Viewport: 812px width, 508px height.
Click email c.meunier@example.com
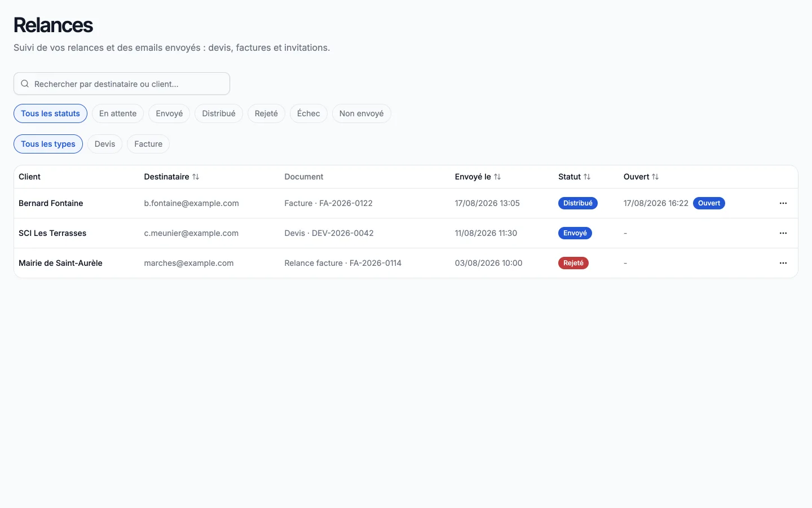(x=191, y=233)
